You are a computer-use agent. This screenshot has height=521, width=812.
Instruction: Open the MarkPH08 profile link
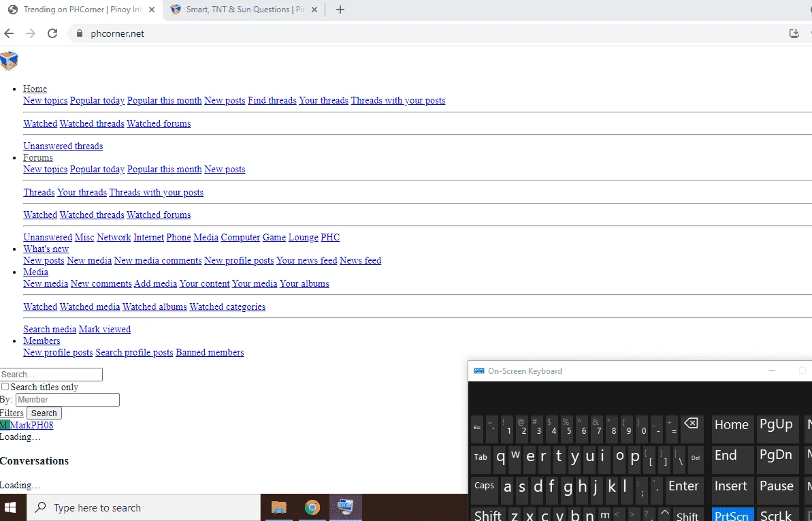tap(31, 425)
